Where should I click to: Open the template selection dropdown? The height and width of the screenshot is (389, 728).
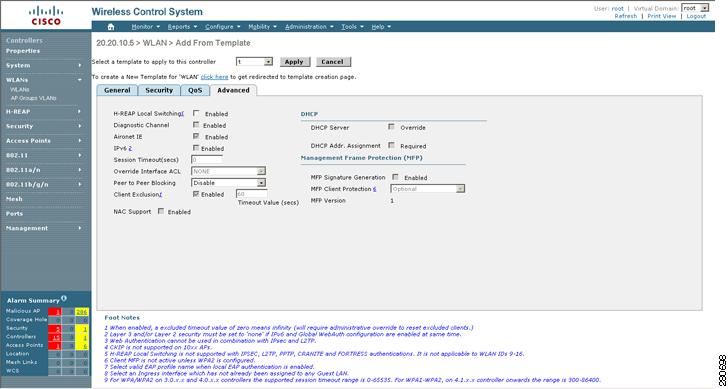pyautogui.click(x=254, y=62)
